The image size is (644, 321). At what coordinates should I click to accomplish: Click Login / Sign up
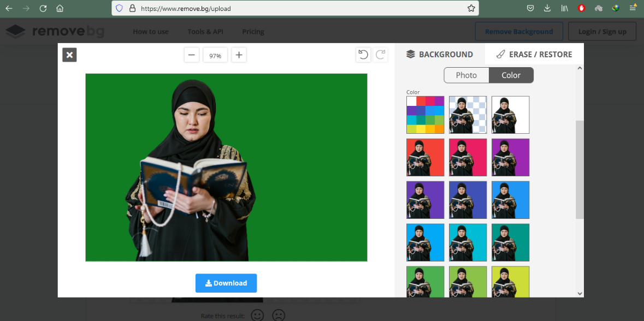[x=602, y=32]
